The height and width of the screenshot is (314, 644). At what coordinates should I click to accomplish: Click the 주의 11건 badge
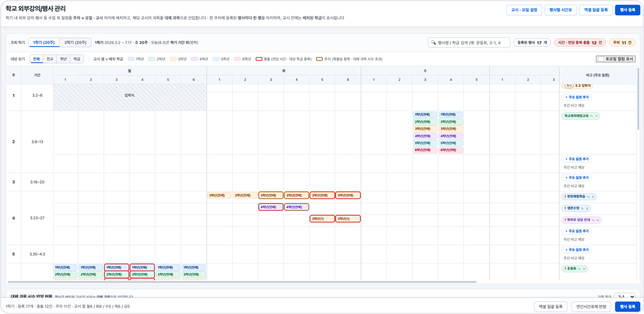click(x=622, y=42)
